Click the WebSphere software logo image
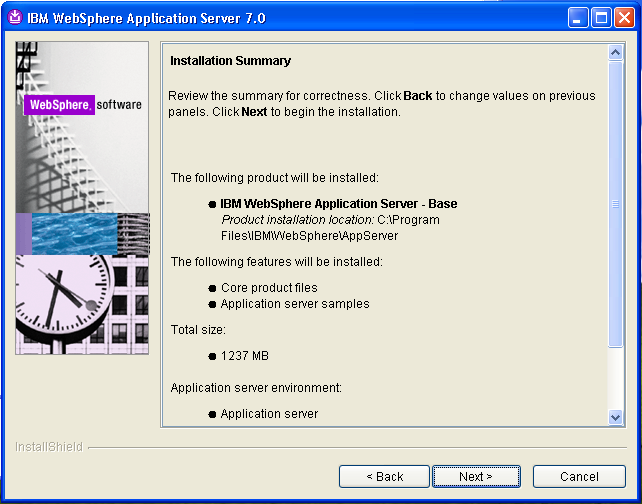 [x=83, y=105]
